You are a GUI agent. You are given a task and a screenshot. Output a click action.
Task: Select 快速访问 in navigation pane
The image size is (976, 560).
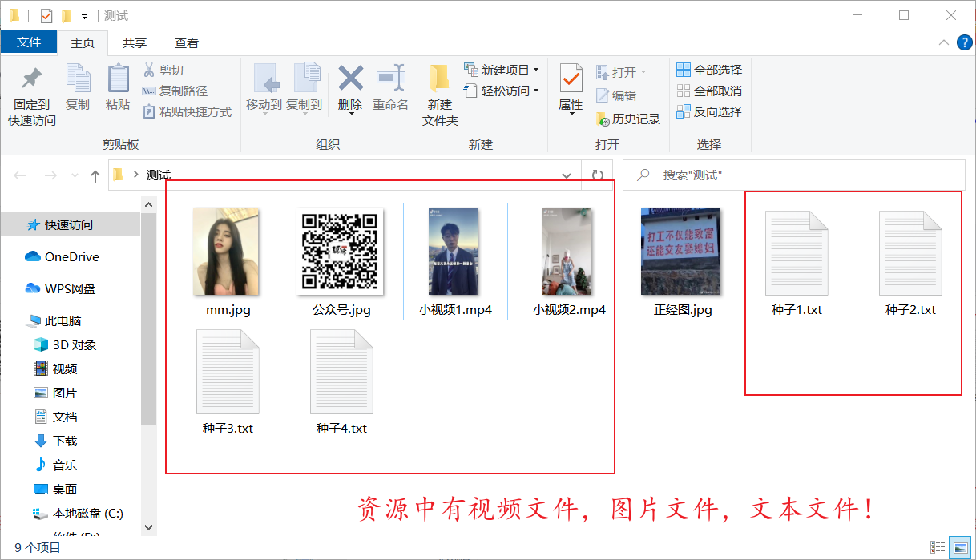(70, 225)
